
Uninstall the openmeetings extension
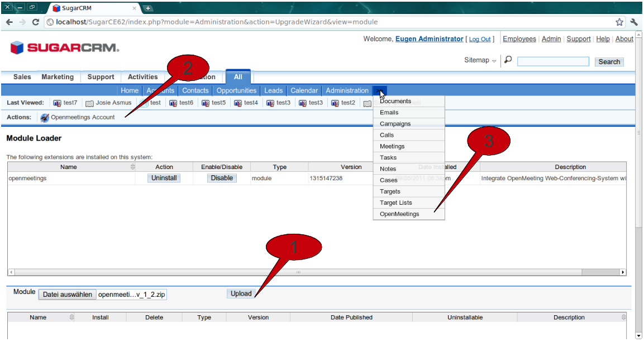[x=164, y=178]
